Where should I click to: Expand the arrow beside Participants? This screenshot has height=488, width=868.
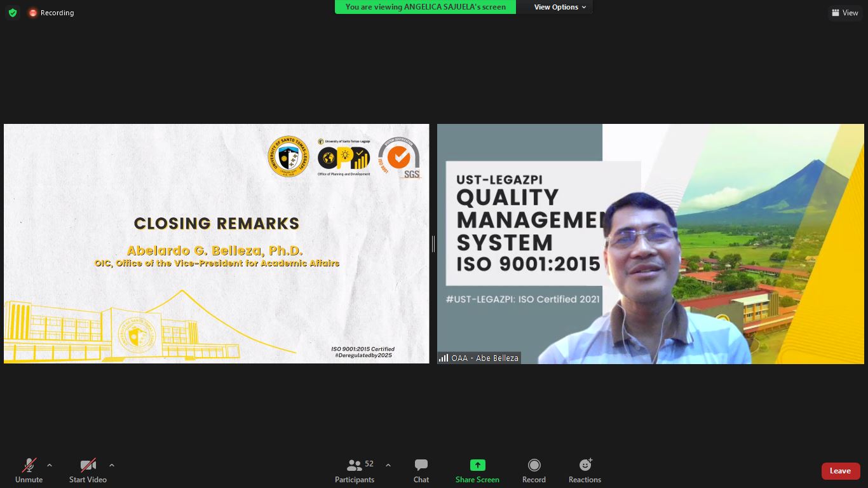pos(388,465)
